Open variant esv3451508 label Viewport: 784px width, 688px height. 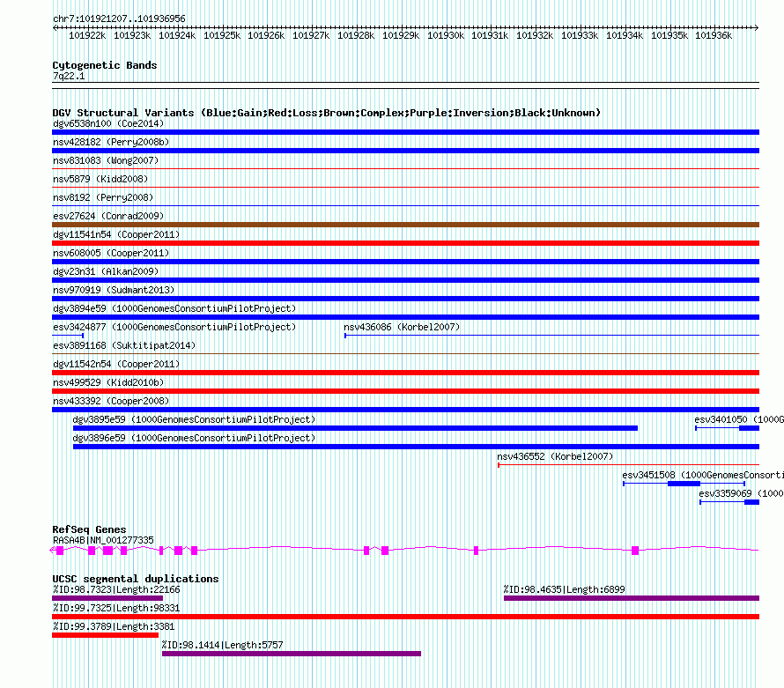pos(703,475)
